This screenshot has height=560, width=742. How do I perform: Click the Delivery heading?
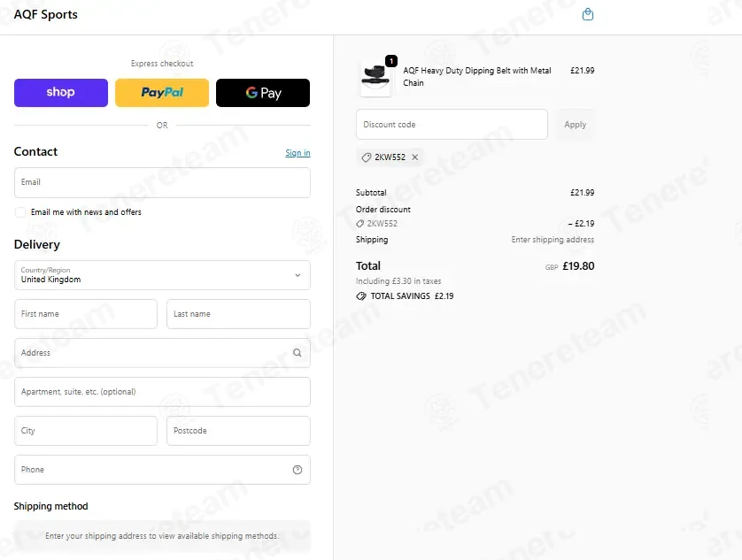coord(37,244)
